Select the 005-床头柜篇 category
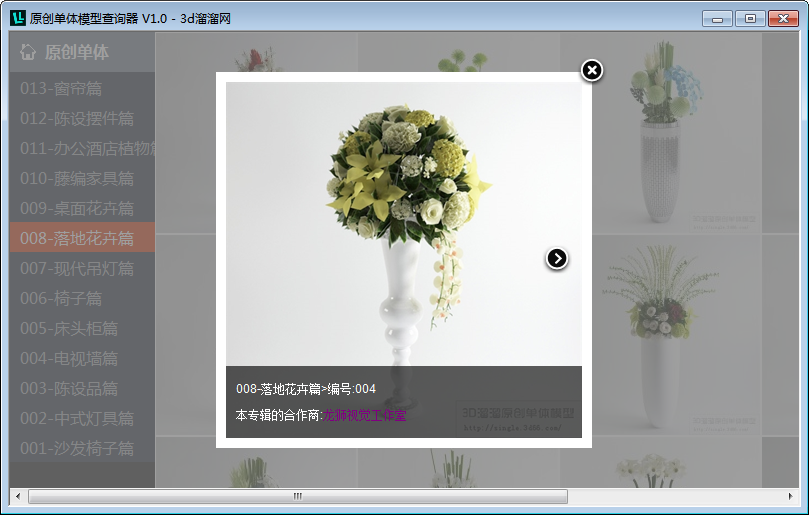Viewport: 809px width, 515px height. (82, 328)
